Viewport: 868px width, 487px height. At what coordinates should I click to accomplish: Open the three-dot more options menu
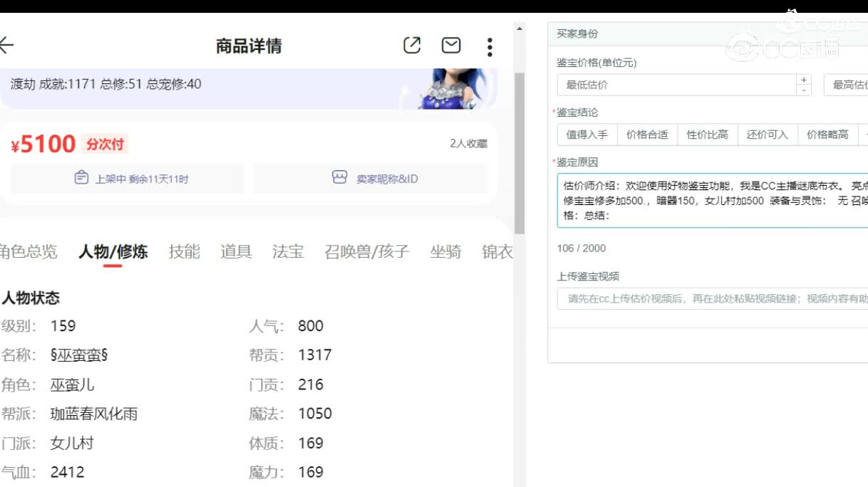point(490,46)
